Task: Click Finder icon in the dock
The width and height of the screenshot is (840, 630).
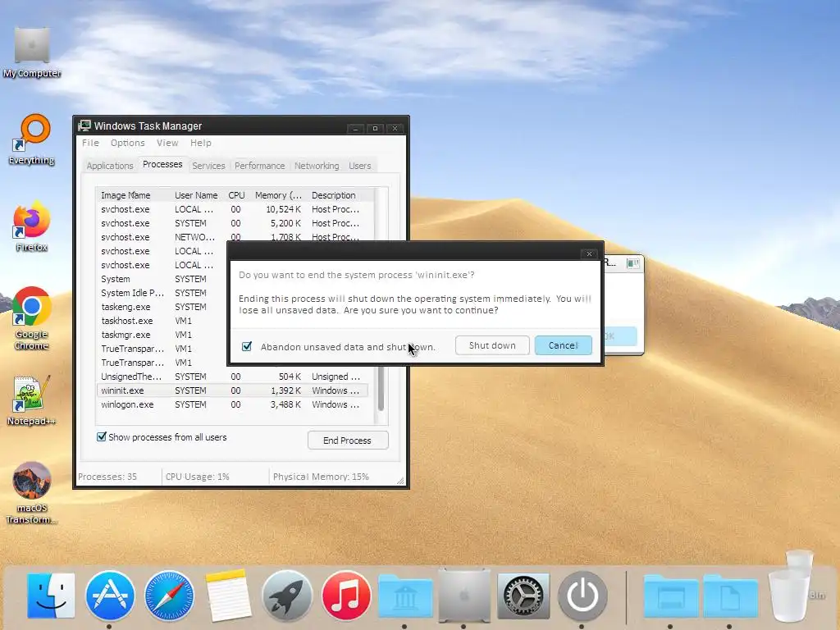Action: [x=51, y=596]
